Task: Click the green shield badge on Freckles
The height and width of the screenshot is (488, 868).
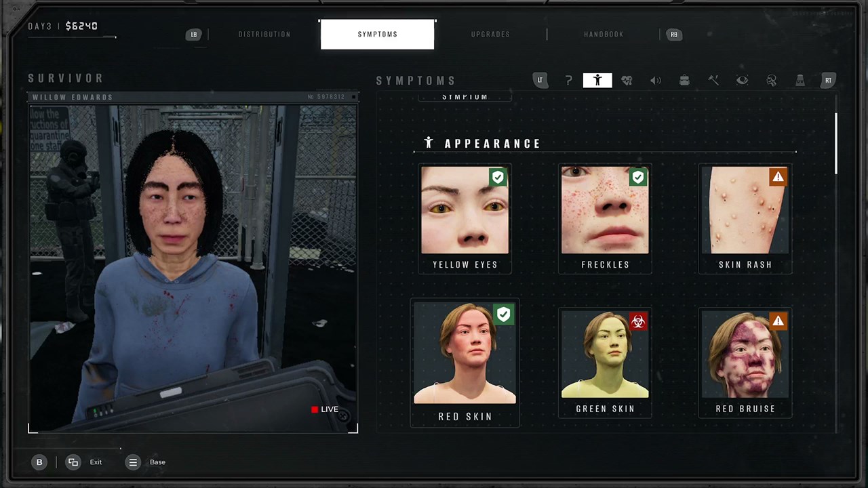Action: [x=638, y=178]
